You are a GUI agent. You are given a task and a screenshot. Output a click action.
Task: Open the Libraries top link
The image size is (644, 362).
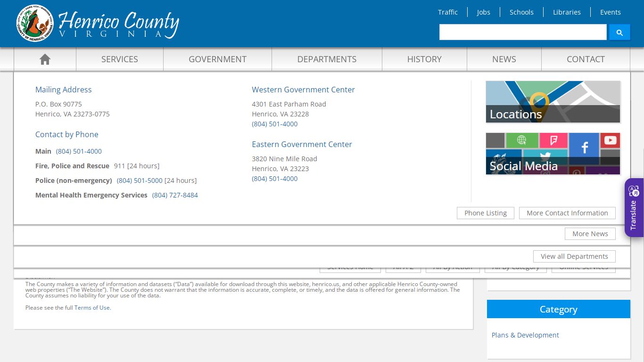pos(567,12)
